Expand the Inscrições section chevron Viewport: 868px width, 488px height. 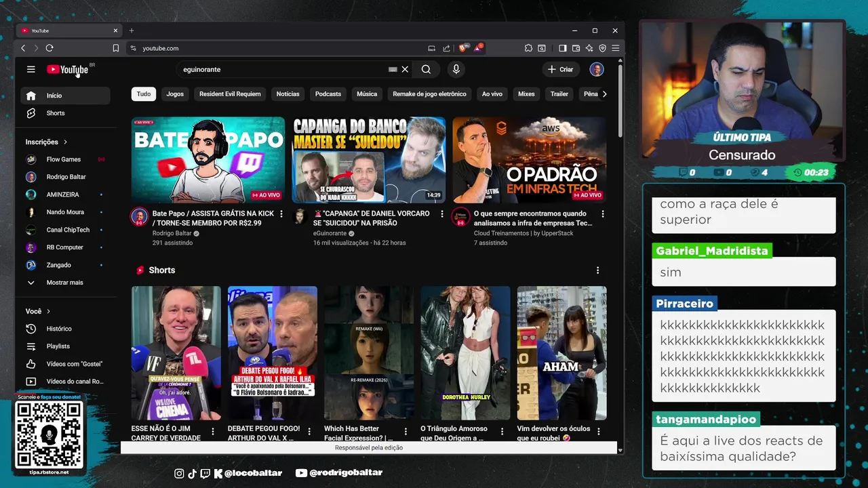[x=65, y=142]
